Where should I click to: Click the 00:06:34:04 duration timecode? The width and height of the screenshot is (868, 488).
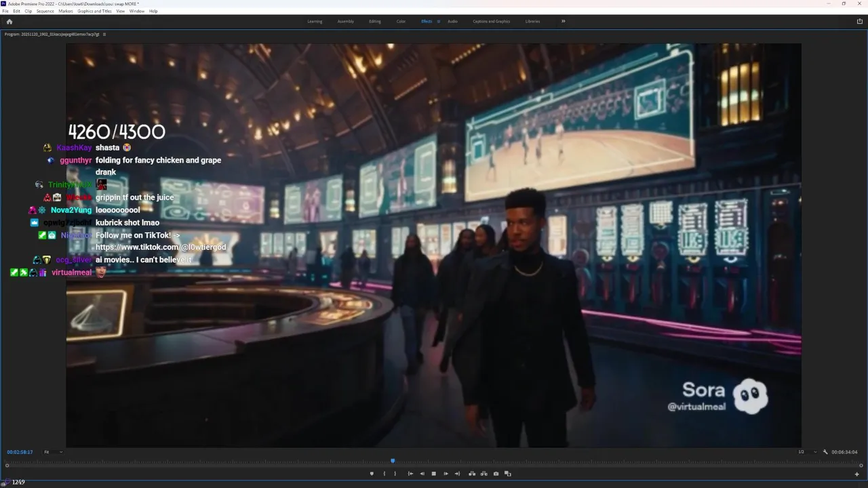[845, 452]
